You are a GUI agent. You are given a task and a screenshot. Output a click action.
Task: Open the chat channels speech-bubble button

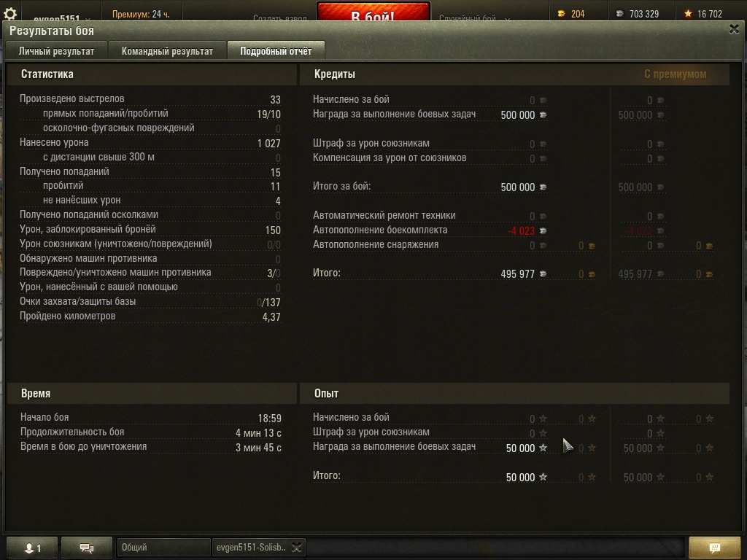tap(87, 548)
